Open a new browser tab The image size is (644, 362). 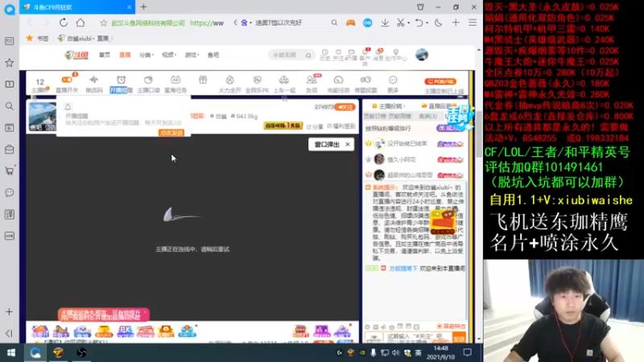point(143,7)
